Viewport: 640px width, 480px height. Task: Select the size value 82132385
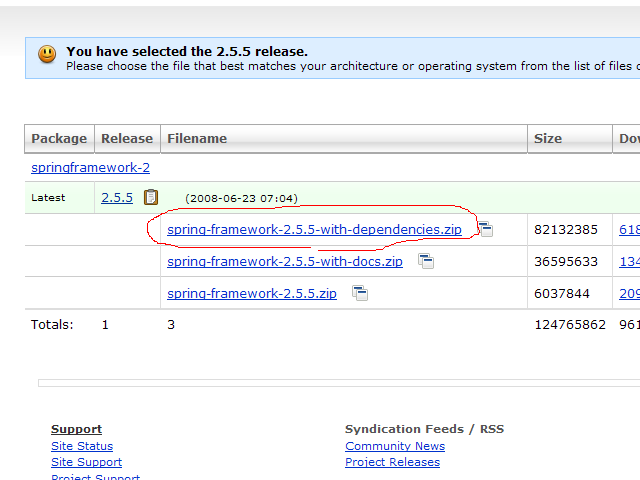point(566,229)
